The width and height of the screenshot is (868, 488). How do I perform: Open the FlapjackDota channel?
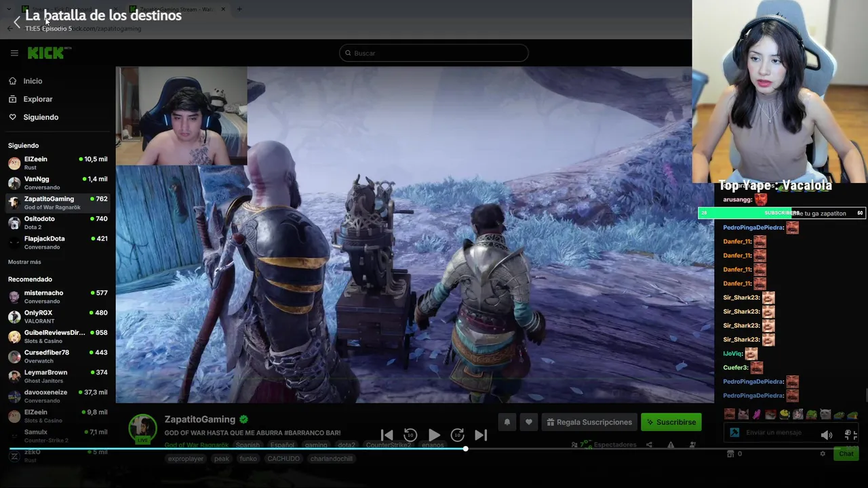[58, 242]
